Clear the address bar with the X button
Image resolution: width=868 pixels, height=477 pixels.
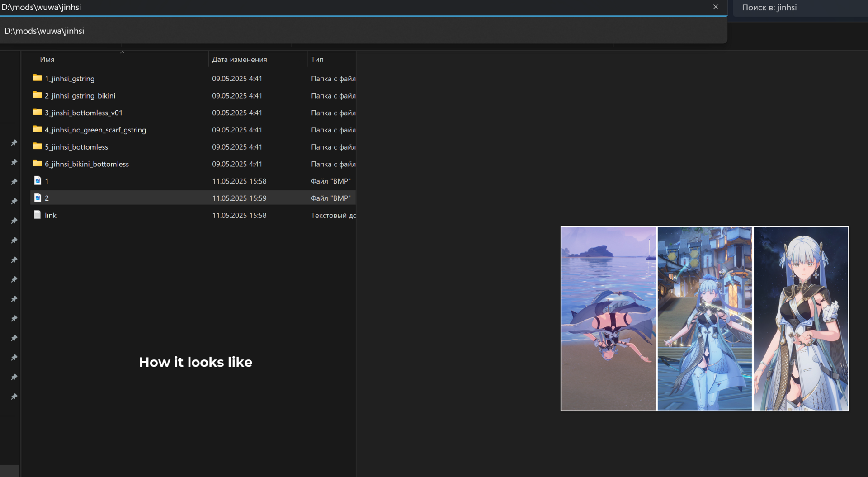tap(716, 7)
